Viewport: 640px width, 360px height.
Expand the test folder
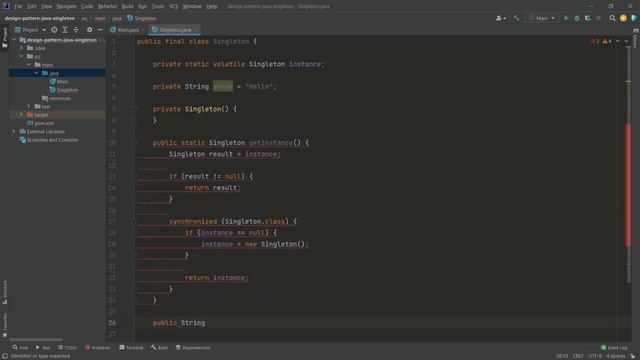click(29, 107)
